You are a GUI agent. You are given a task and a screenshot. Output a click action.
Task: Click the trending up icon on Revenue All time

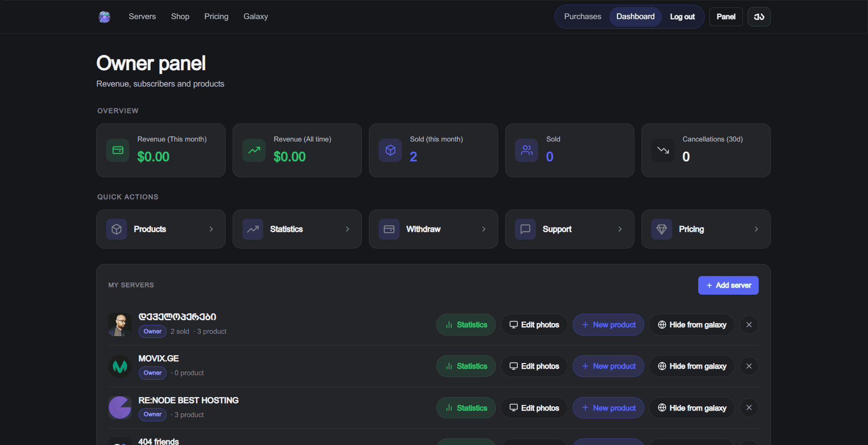click(x=254, y=150)
